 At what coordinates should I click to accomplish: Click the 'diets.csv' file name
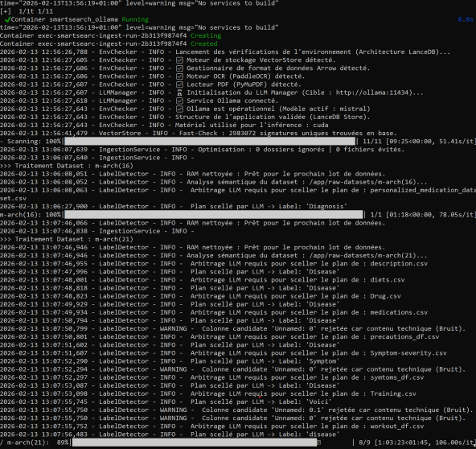point(387,280)
